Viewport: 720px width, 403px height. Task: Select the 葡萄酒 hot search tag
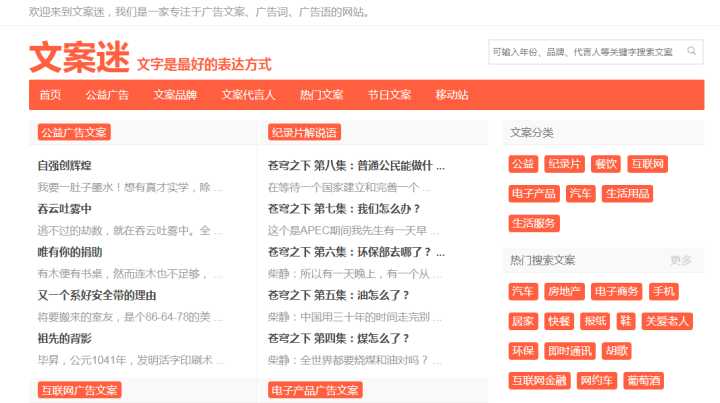[x=644, y=381]
